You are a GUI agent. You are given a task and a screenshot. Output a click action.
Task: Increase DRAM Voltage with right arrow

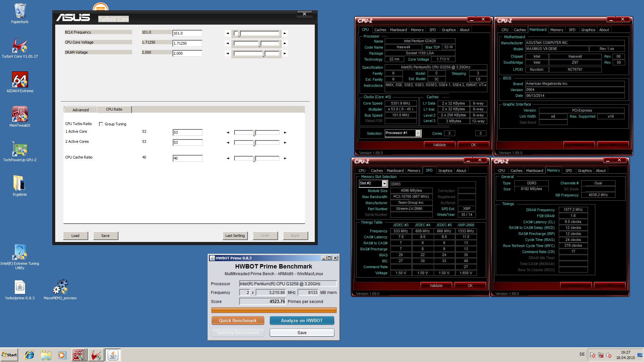pos(285,53)
